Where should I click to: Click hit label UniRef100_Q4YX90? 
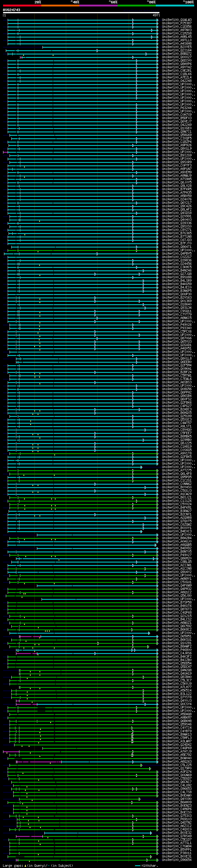pyautogui.click(x=177, y=799)
